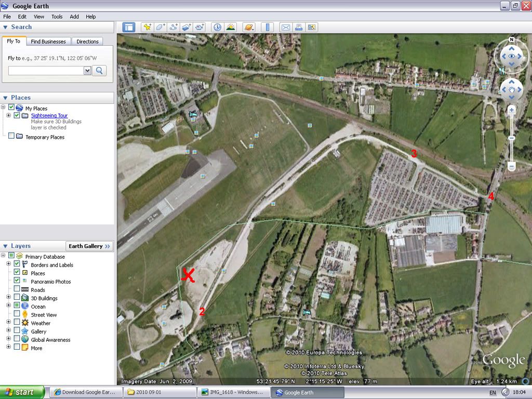
Task: Toggle sunlight across the landscape icon
Action: tap(231, 28)
